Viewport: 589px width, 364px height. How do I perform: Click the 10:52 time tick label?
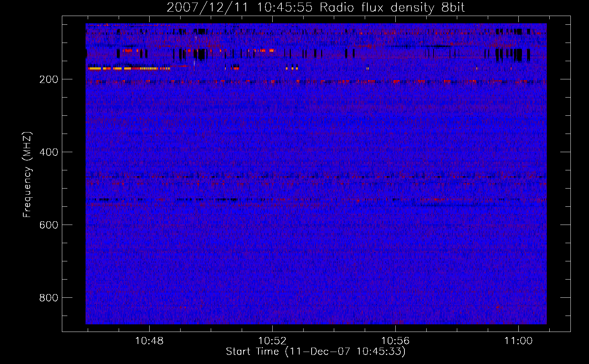(272, 341)
